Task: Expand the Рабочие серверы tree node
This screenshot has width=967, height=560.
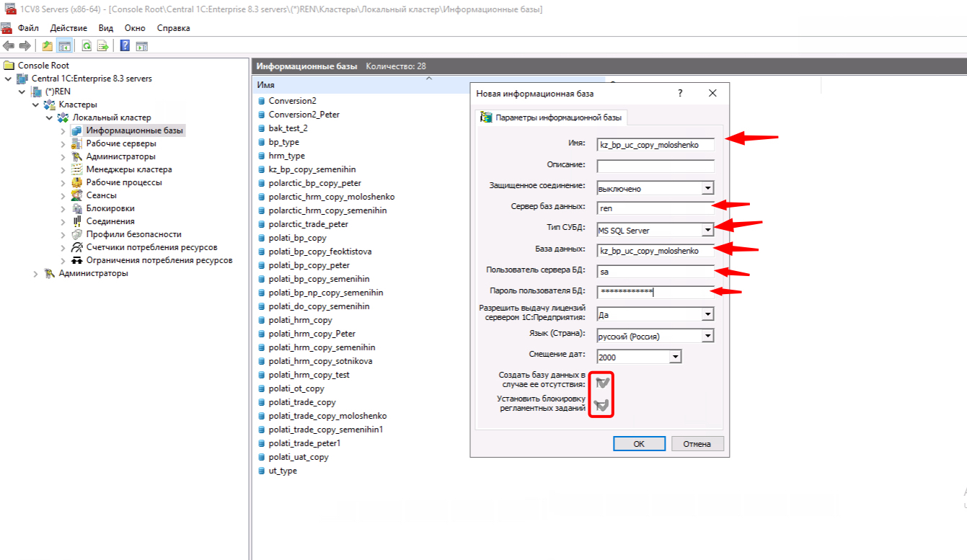Action: coord(63,143)
